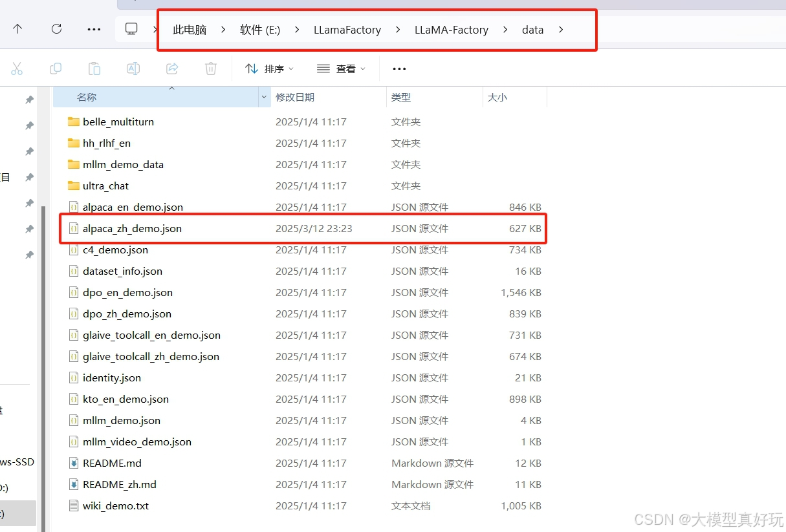Select the belle_multiturn folder name
The width and height of the screenshot is (786, 532).
(x=118, y=122)
